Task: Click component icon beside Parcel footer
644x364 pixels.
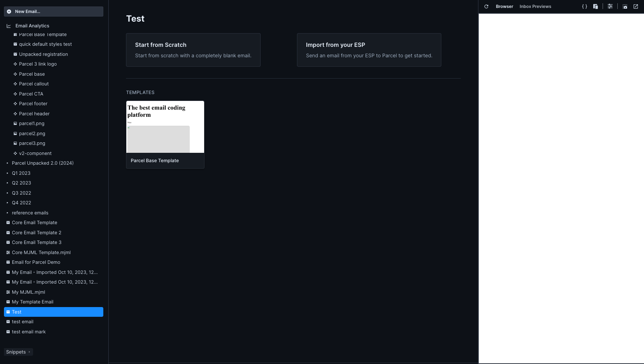Action: pos(15,104)
